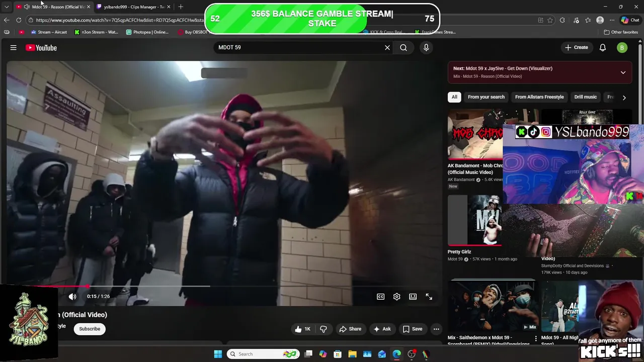This screenshot has width=644, height=362.
Task: Select the Drill music chip
Action: [x=586, y=97]
